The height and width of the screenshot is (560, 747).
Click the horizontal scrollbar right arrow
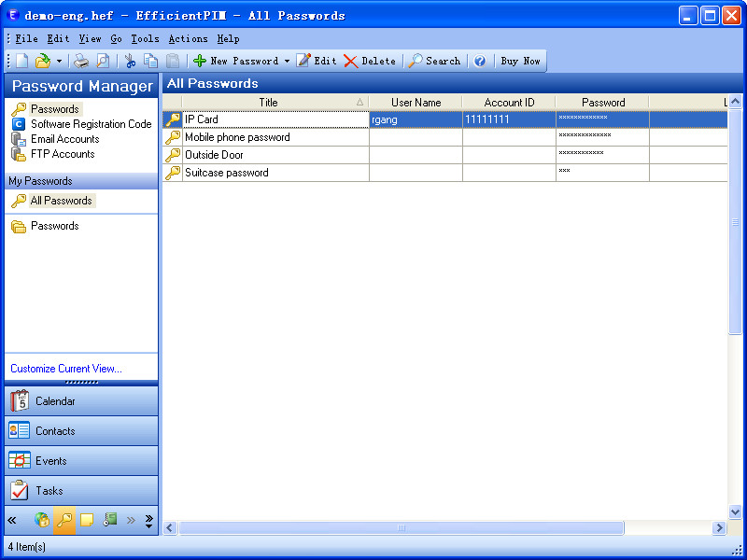pyautogui.click(x=719, y=527)
